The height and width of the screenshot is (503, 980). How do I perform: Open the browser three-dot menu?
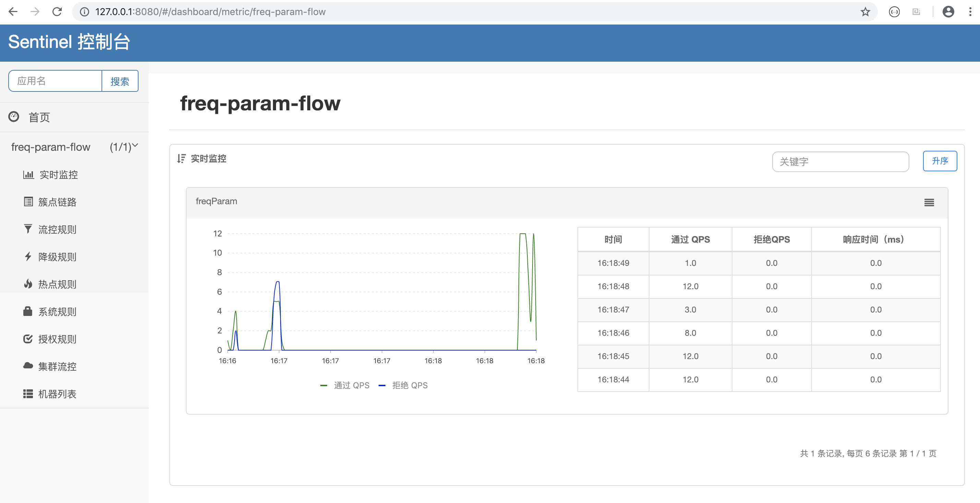[x=970, y=12]
